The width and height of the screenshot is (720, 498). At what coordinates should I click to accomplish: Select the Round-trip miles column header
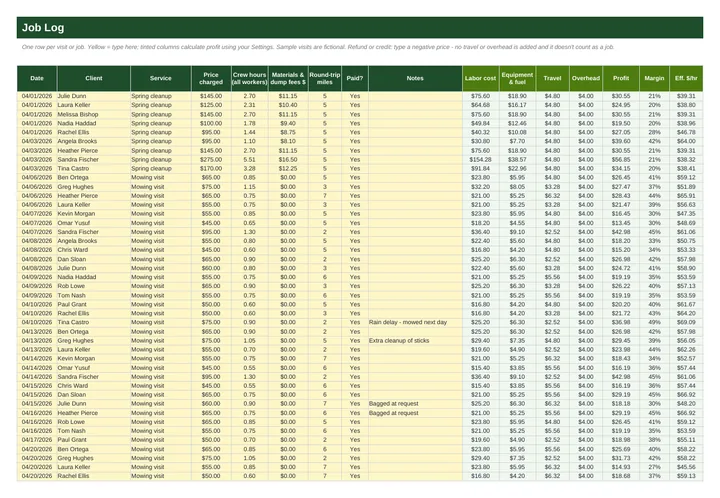click(325, 78)
